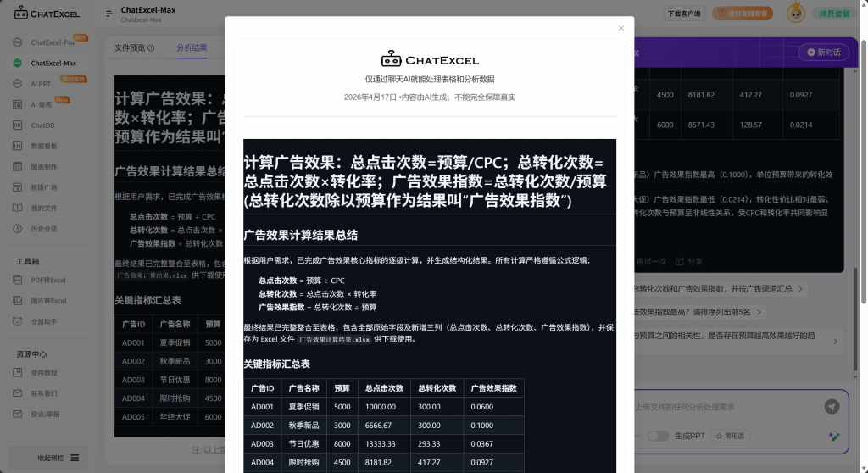This screenshot has height=473, width=868.
Task: Click 再试一次 retry link
Action: (651, 261)
